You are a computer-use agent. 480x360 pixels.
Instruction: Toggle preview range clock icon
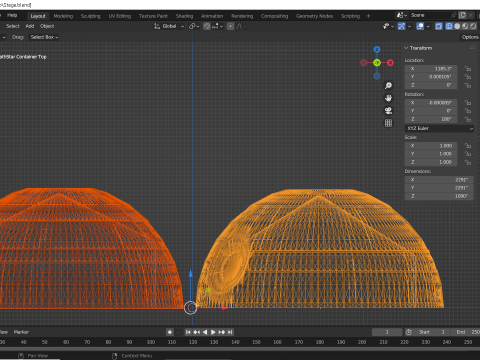coord(409,332)
